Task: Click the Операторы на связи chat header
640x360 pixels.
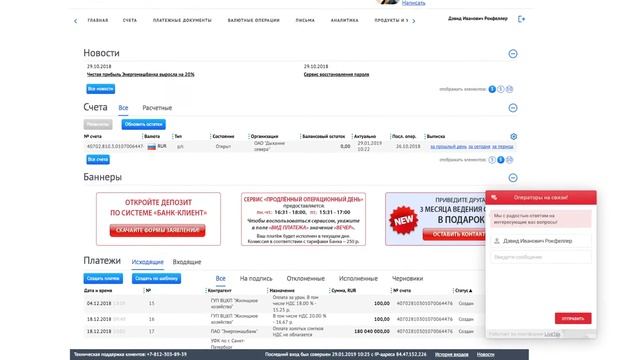Action: pos(541,198)
